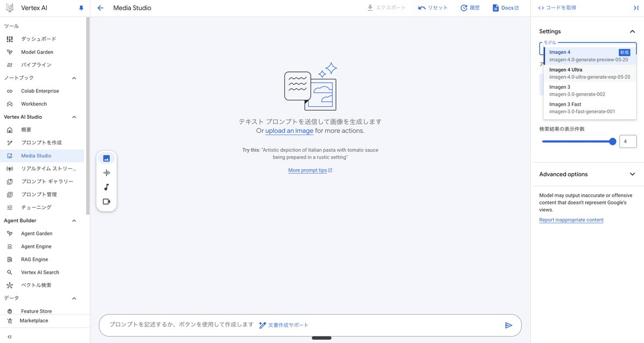The image size is (644, 343).
Task: Select the speech waveform mode icon
Action: [x=106, y=173]
